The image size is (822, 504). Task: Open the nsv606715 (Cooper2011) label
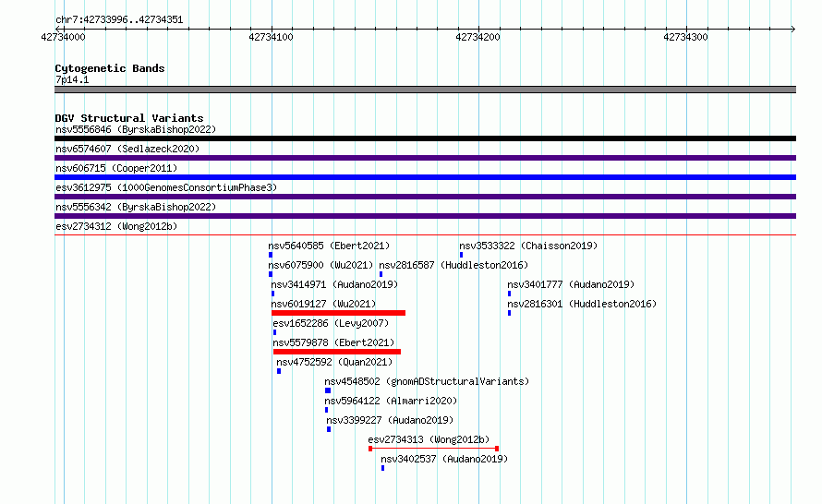[116, 168]
